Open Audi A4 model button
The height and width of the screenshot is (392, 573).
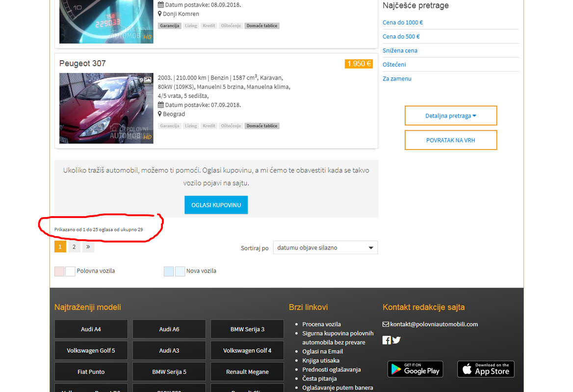pyautogui.click(x=91, y=329)
